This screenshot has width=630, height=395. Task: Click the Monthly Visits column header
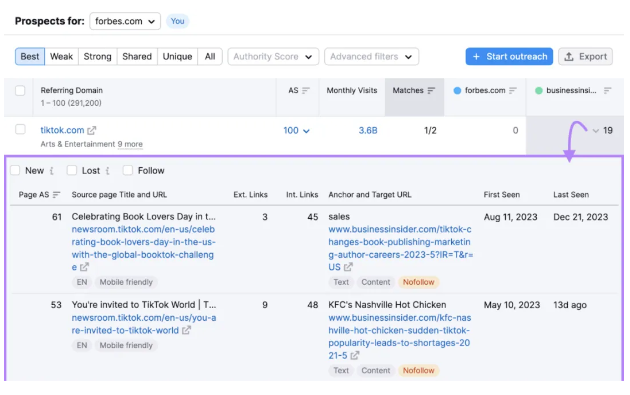(x=352, y=90)
